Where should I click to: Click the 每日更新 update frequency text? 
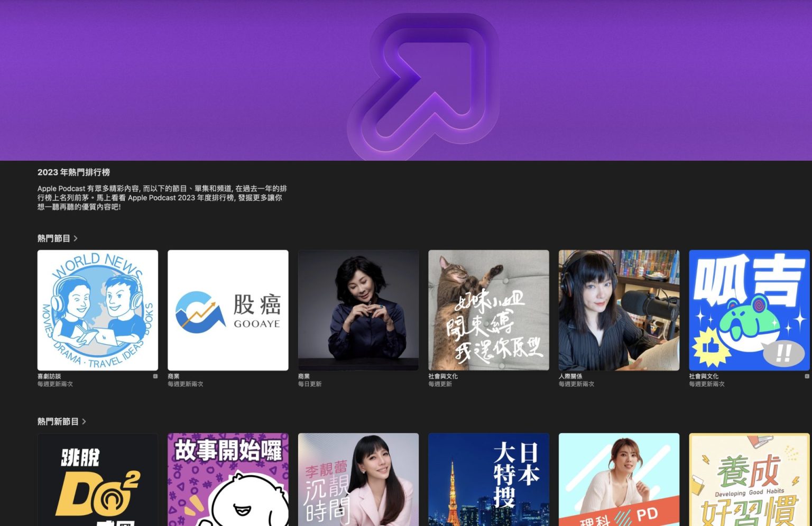coord(310,384)
